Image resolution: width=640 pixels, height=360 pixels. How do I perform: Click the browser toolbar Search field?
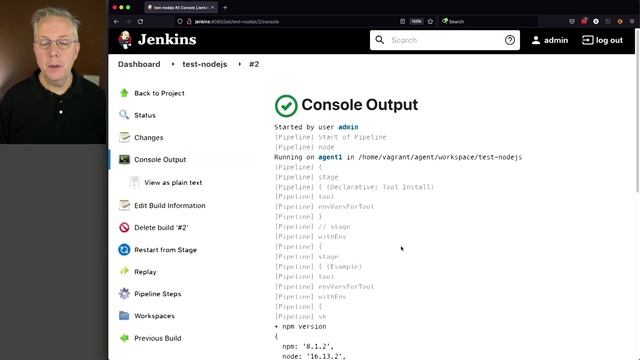488,21
